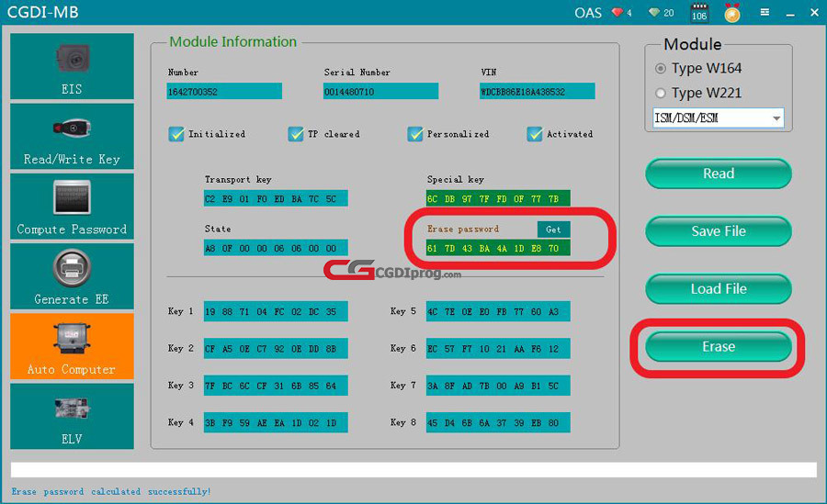Select Auto Computer in sidebar

point(72,346)
